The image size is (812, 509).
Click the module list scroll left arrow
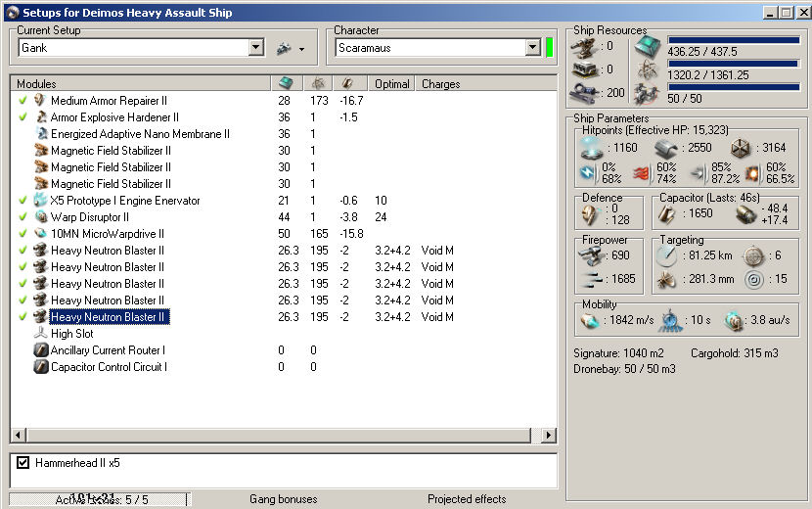coord(19,435)
